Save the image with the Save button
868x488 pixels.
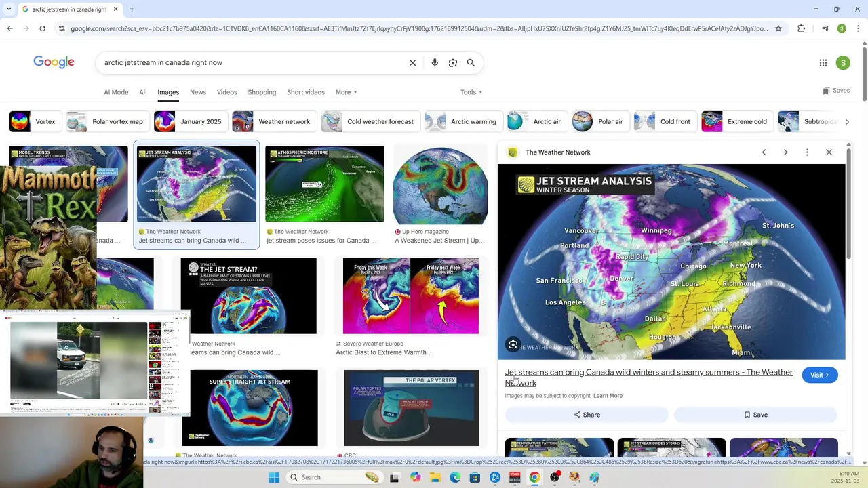click(755, 415)
